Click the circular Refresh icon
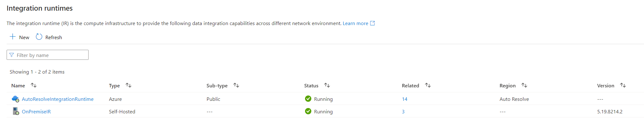 [x=39, y=37]
